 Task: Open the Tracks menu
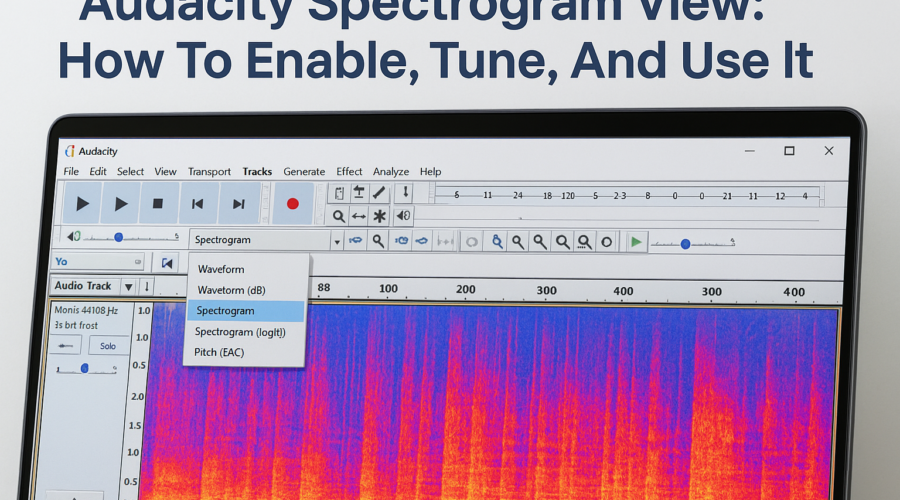tap(257, 172)
